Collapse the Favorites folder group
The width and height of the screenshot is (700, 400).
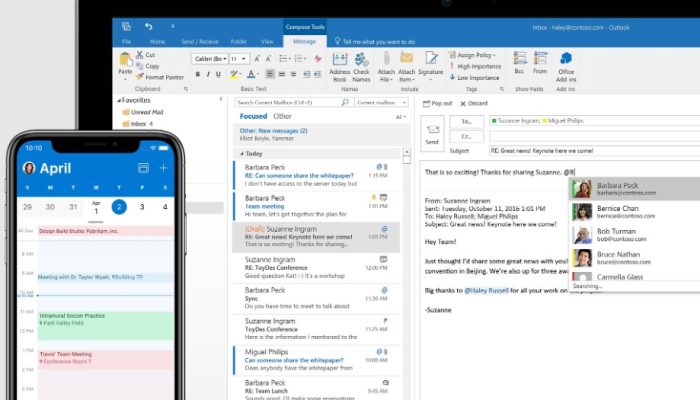click(x=119, y=100)
